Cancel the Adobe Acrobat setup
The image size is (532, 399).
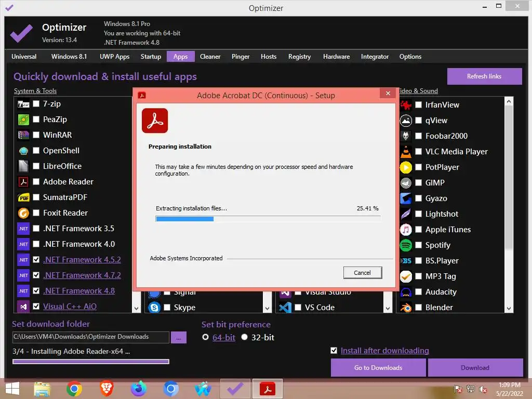363,273
